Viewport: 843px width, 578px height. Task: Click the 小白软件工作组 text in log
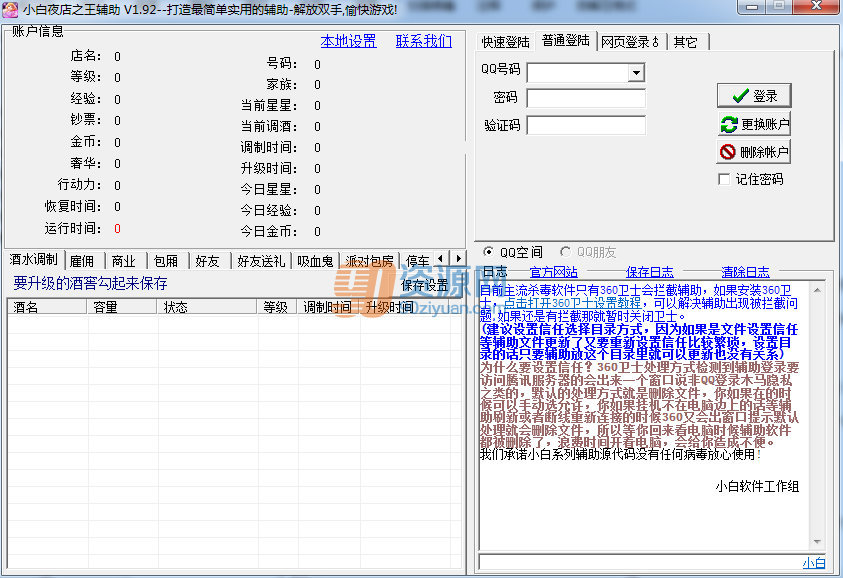tap(757, 486)
